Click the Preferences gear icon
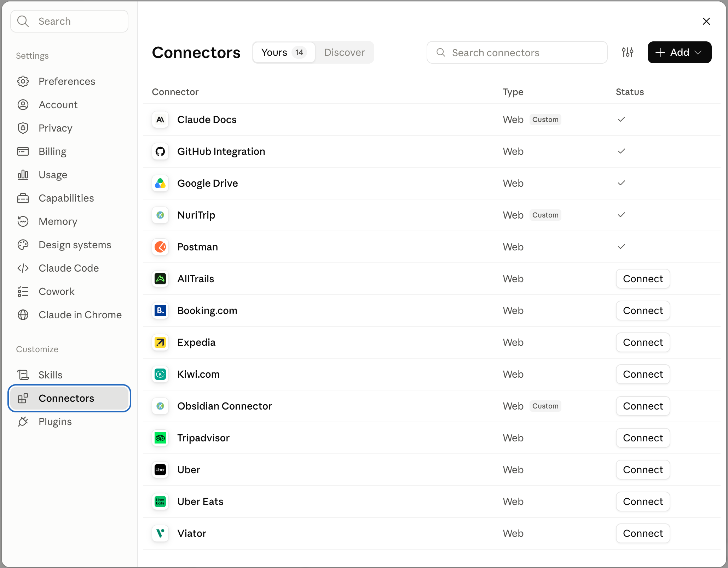The height and width of the screenshot is (568, 728). [23, 81]
